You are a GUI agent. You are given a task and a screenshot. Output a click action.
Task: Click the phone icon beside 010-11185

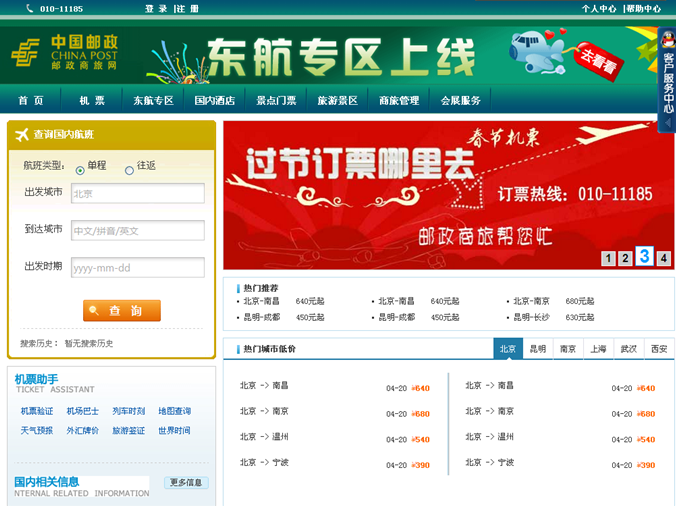pyautogui.click(x=29, y=8)
